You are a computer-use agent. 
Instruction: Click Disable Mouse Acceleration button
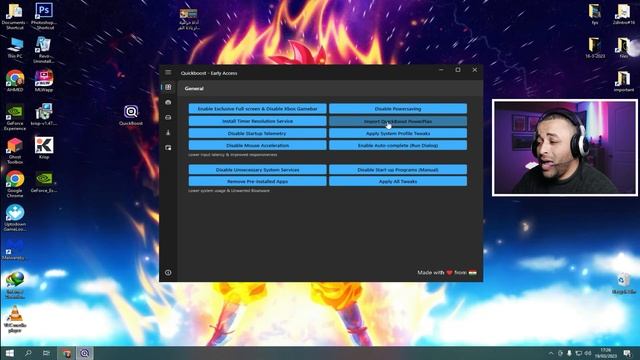pos(258,145)
